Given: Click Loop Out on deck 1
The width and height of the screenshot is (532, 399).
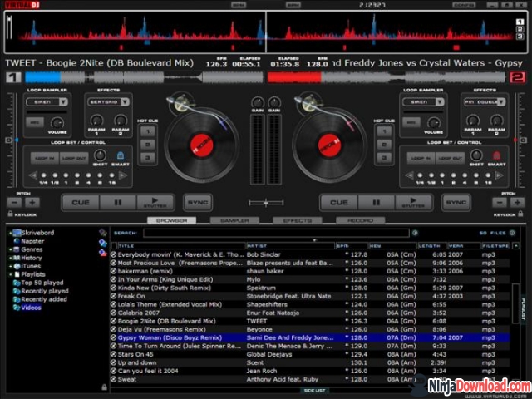Looking at the screenshot, I should [x=74, y=158].
